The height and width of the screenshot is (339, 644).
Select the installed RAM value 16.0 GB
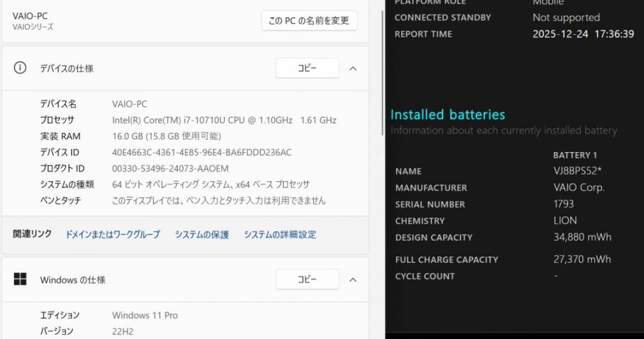click(166, 136)
